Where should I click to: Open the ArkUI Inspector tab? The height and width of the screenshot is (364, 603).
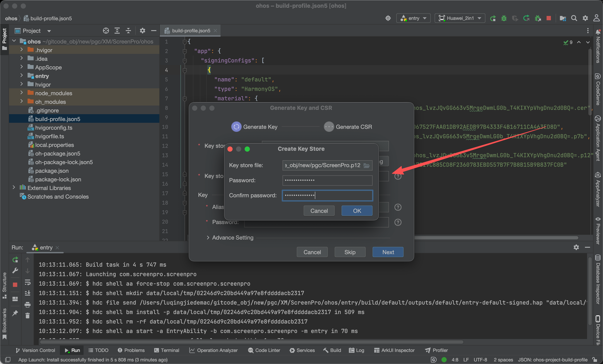[395, 350]
